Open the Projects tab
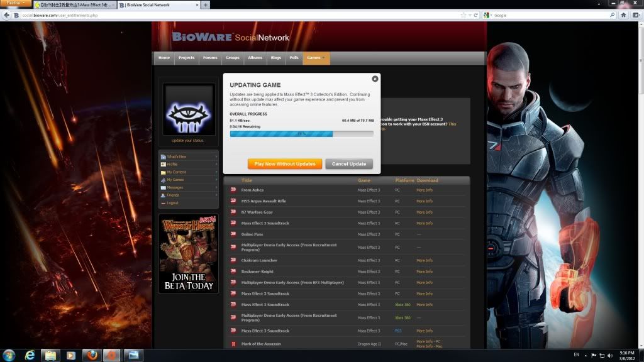 click(186, 58)
